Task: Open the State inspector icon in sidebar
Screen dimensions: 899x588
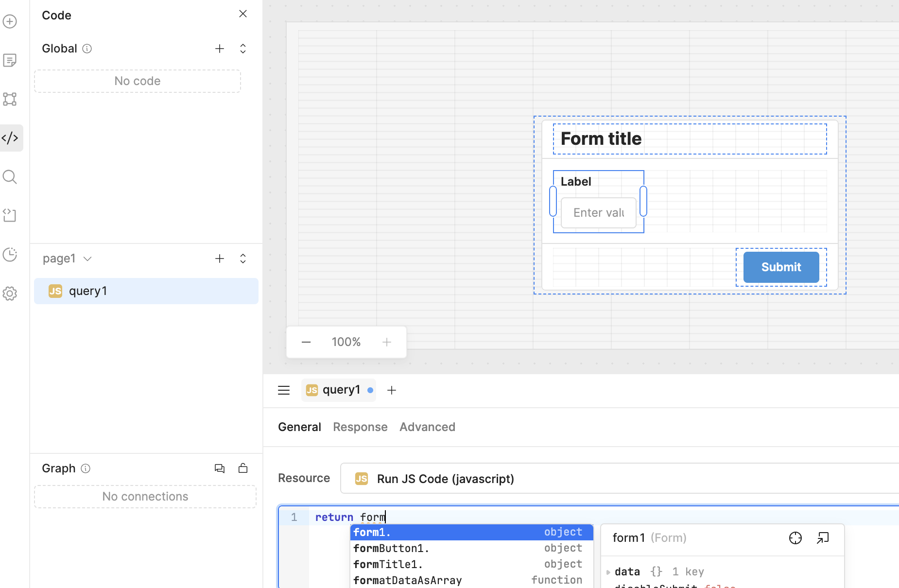Action: tap(10, 215)
